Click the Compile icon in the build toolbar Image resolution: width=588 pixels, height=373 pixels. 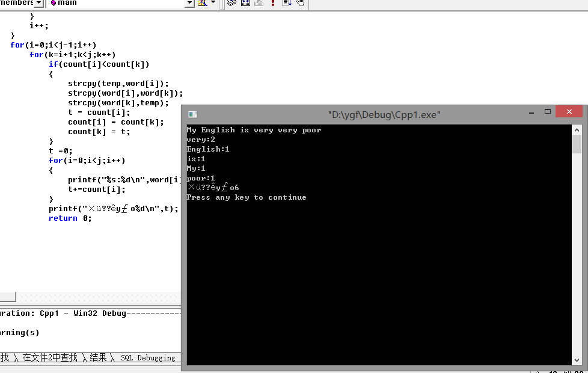click(231, 3)
